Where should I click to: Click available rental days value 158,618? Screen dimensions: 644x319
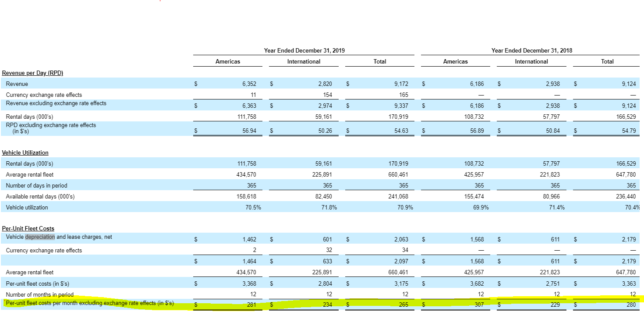(x=246, y=196)
